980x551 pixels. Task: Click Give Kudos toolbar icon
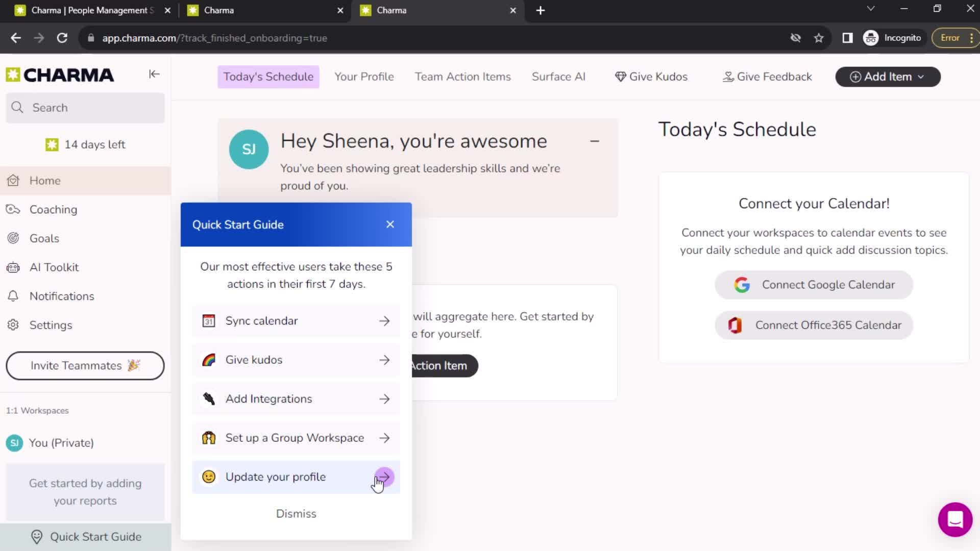pyautogui.click(x=651, y=77)
